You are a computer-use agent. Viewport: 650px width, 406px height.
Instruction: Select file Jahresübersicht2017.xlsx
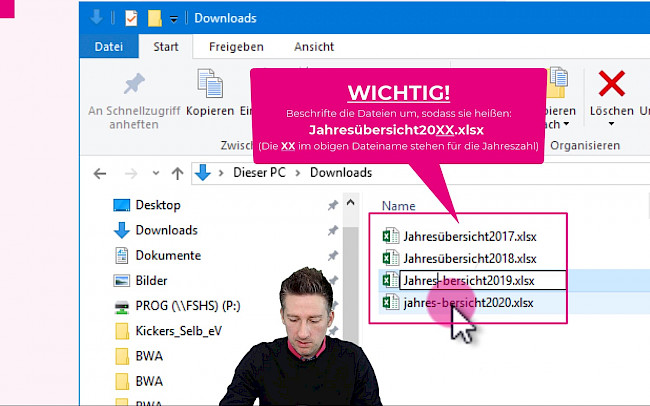(x=470, y=236)
